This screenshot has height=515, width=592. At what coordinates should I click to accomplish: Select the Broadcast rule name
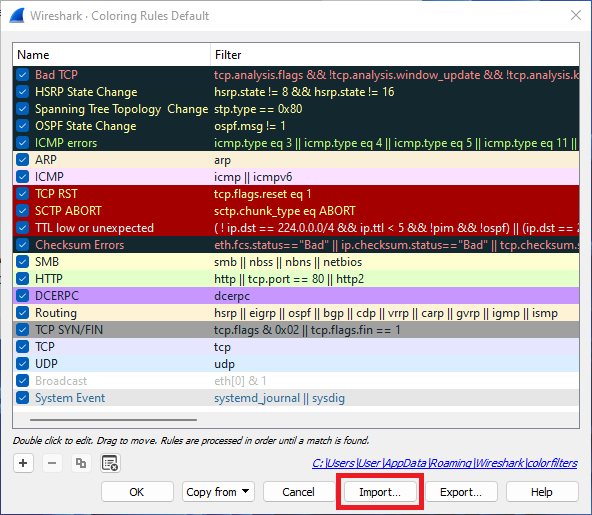tap(61, 381)
